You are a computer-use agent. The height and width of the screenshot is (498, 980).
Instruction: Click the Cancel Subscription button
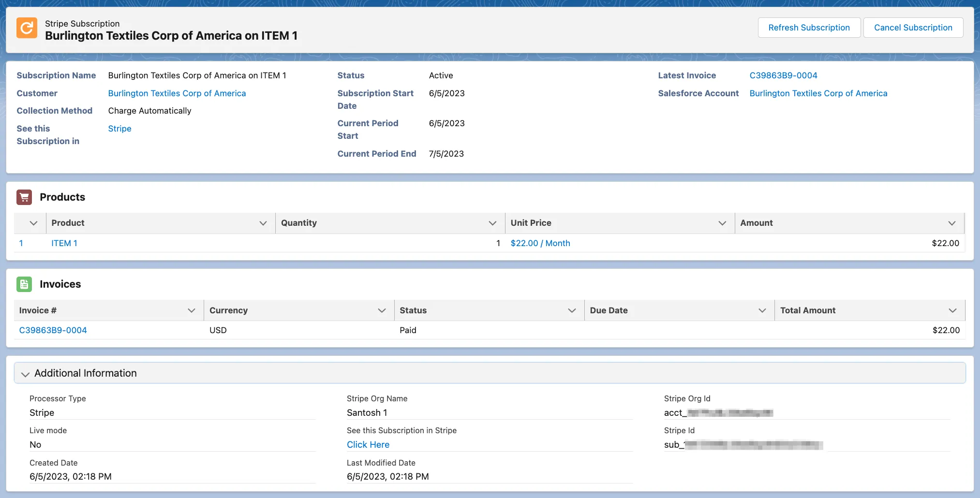point(913,28)
